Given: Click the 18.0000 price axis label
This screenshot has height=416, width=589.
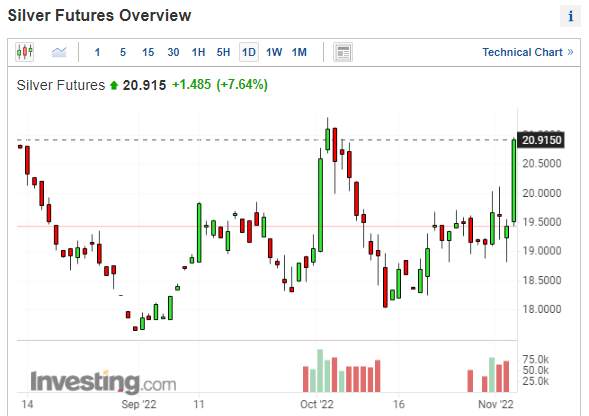Looking at the screenshot, I should click(x=542, y=309).
